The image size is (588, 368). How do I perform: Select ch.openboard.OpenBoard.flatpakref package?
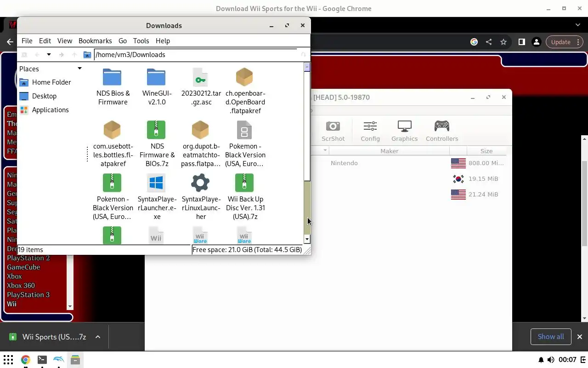point(245,91)
